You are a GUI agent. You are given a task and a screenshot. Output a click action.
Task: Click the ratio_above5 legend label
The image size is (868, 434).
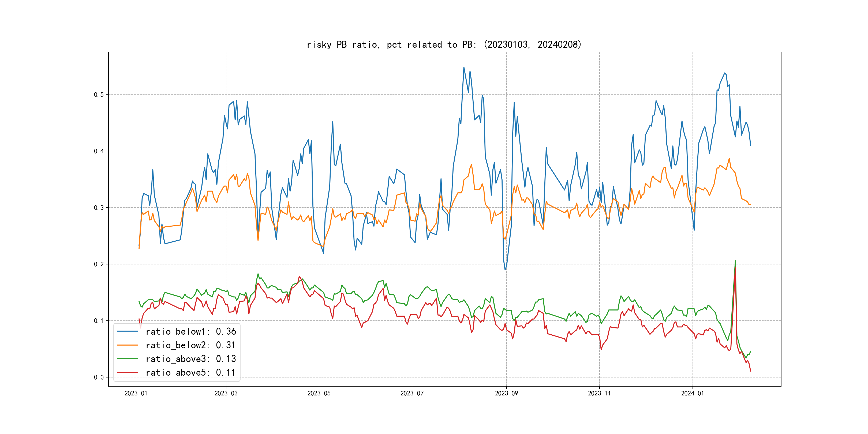tap(190, 373)
